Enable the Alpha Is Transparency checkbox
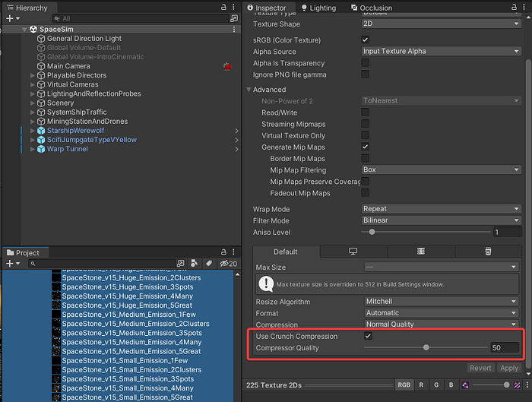 tap(365, 63)
